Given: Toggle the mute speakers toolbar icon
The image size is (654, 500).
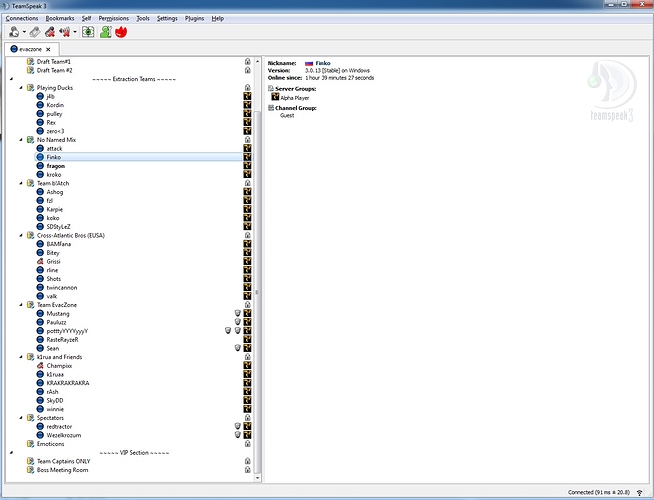Looking at the screenshot, I should [65, 31].
